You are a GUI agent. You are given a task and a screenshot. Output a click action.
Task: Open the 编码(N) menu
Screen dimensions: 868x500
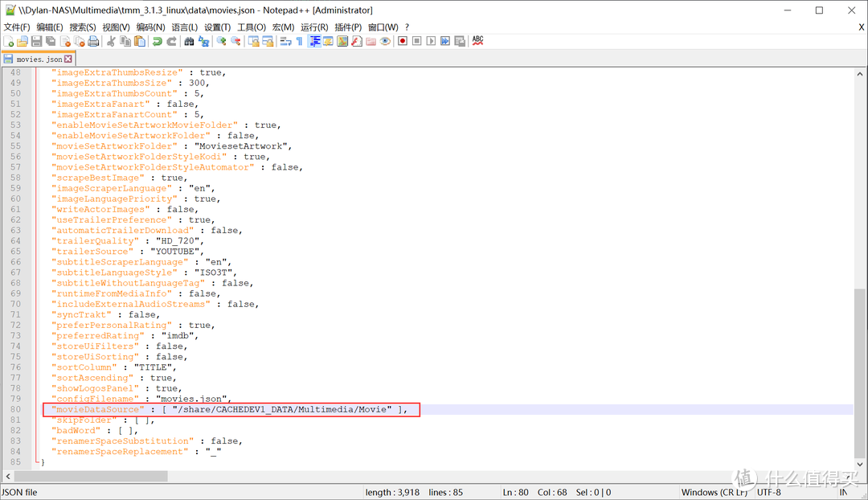pos(150,27)
